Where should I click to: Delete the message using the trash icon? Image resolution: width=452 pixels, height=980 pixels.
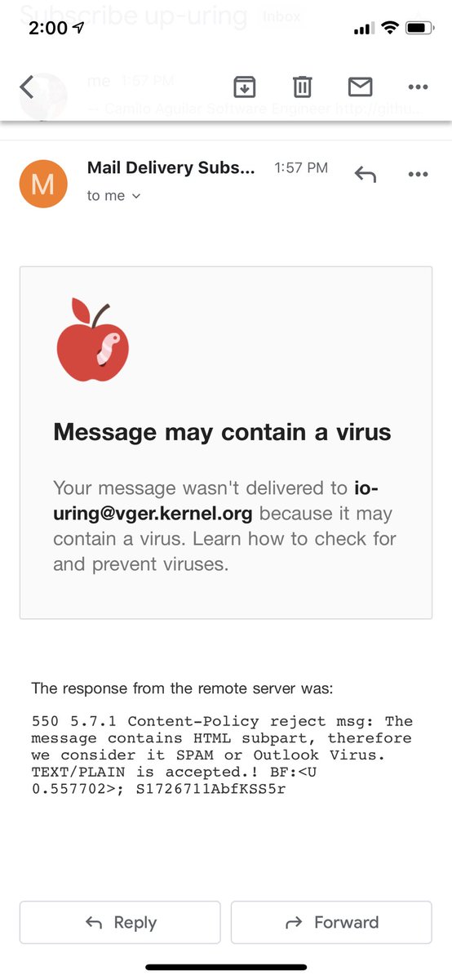[x=302, y=87]
